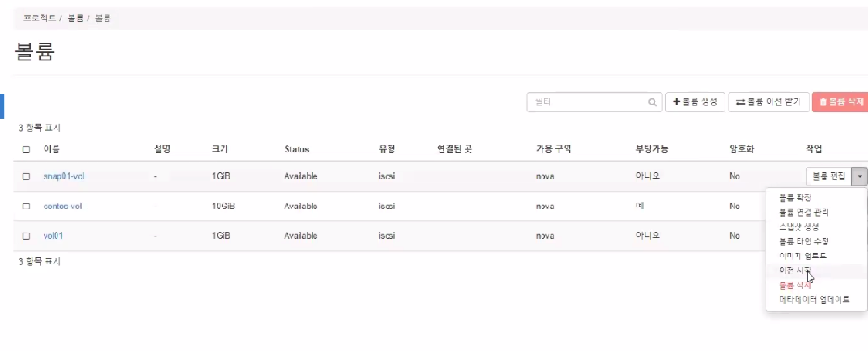
Task: Choose 볼륨 확장 from the action menu
Action: click(795, 197)
